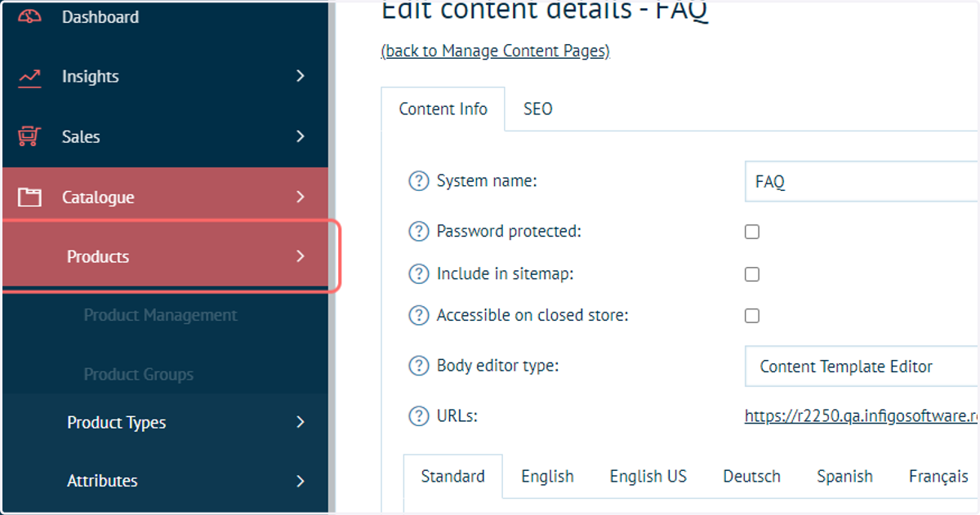The width and height of the screenshot is (980, 515).
Task: Select the Standard language tab
Action: 453,477
